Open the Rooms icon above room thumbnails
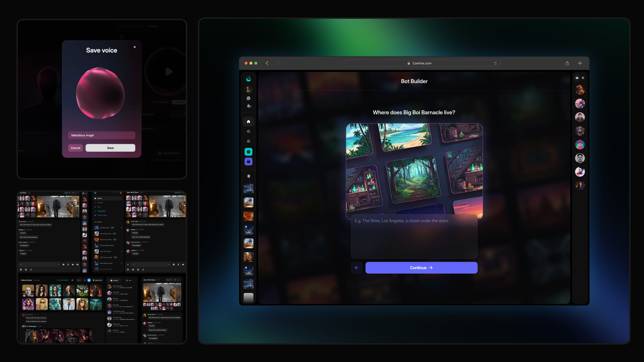Image resolution: width=644 pixels, height=362 pixels. (249, 176)
